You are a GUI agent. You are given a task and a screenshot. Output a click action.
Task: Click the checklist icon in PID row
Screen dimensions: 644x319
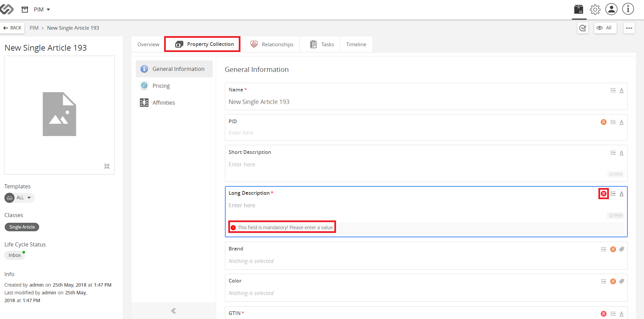(x=613, y=122)
